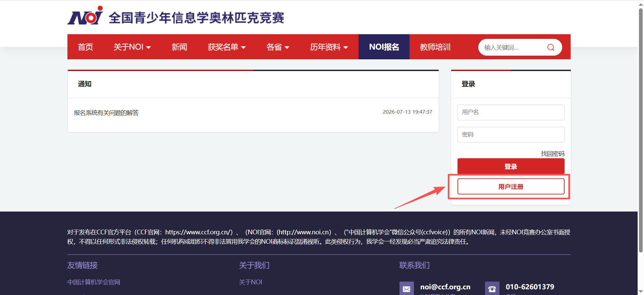Focus the 用户名 input field
The width and height of the screenshot is (644, 295).
511,112
